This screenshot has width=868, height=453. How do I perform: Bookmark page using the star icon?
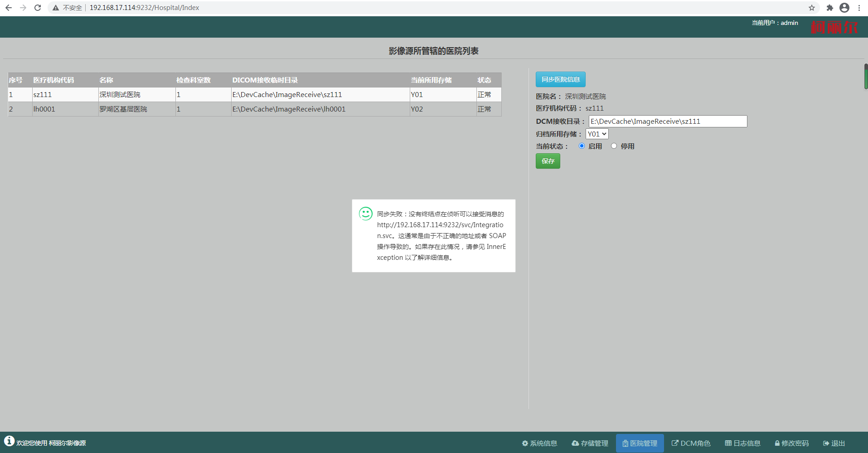point(811,8)
